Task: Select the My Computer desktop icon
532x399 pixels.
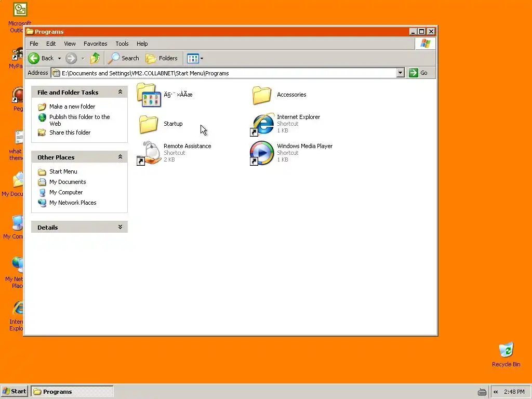Action: click(18, 222)
